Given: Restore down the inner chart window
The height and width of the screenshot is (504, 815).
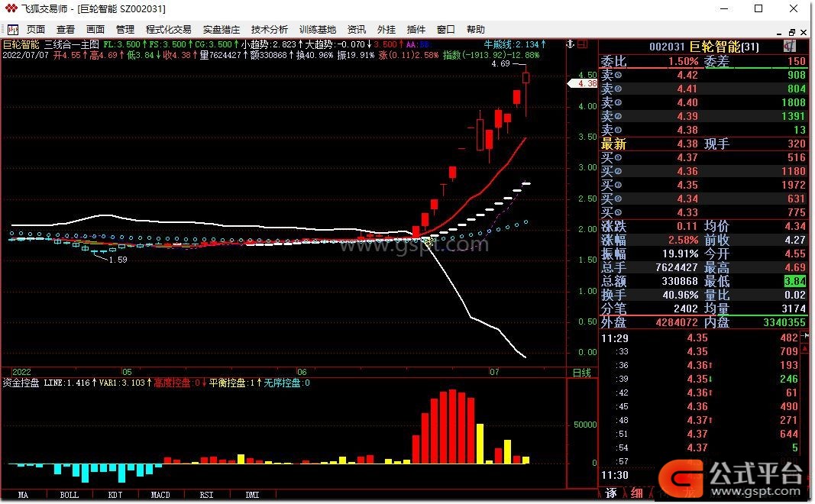Looking at the screenshot, I should [x=792, y=32].
